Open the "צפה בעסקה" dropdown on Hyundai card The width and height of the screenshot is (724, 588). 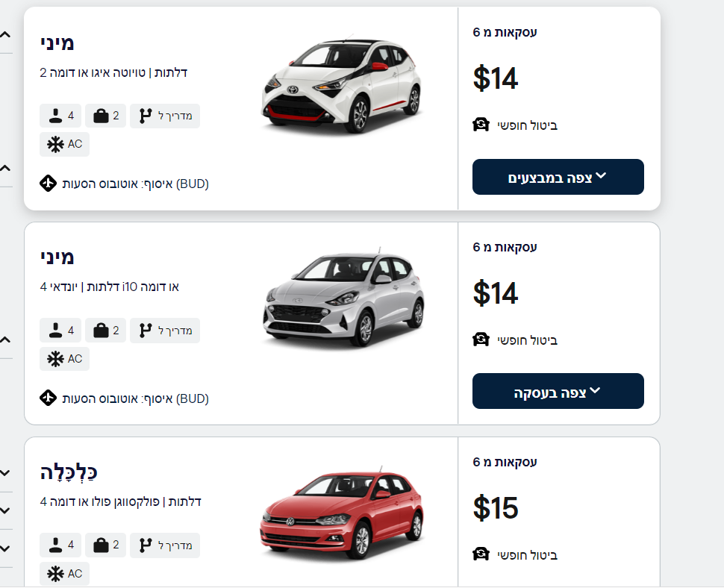[x=558, y=391]
